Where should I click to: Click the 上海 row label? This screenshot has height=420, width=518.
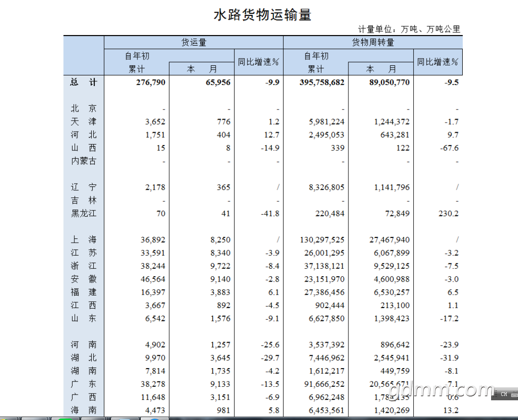(x=84, y=239)
